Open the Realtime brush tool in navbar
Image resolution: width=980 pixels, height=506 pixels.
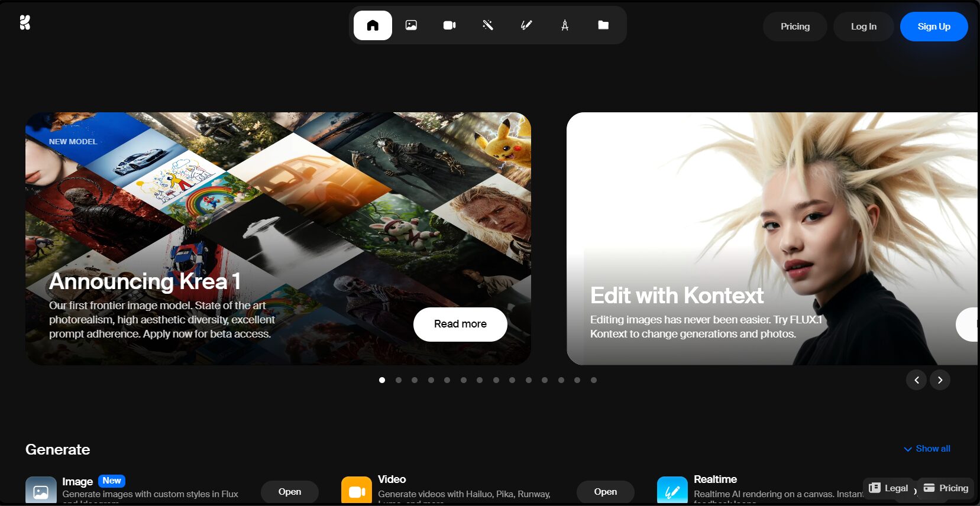526,25
